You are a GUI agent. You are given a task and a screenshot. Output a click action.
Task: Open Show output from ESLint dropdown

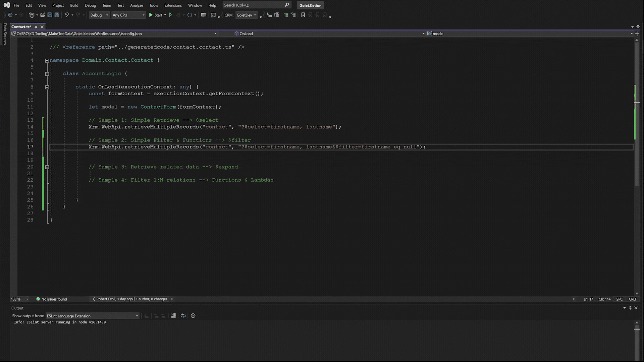[93, 316]
